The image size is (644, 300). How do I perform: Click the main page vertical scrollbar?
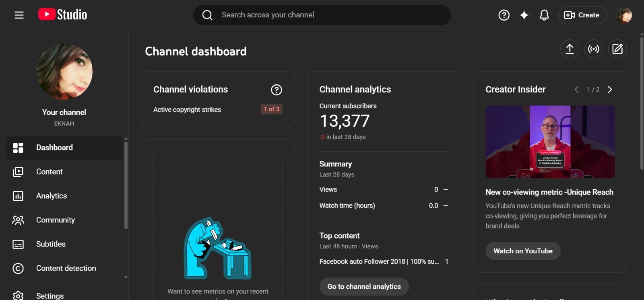pos(642,104)
